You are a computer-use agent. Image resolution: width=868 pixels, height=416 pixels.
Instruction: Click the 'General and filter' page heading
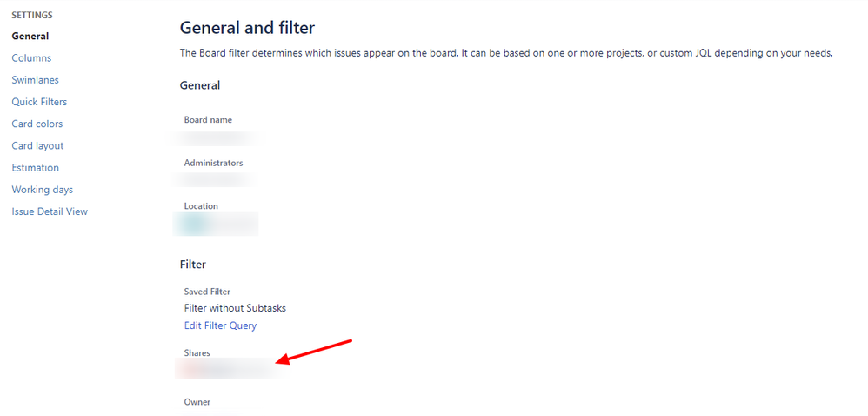coord(247,29)
